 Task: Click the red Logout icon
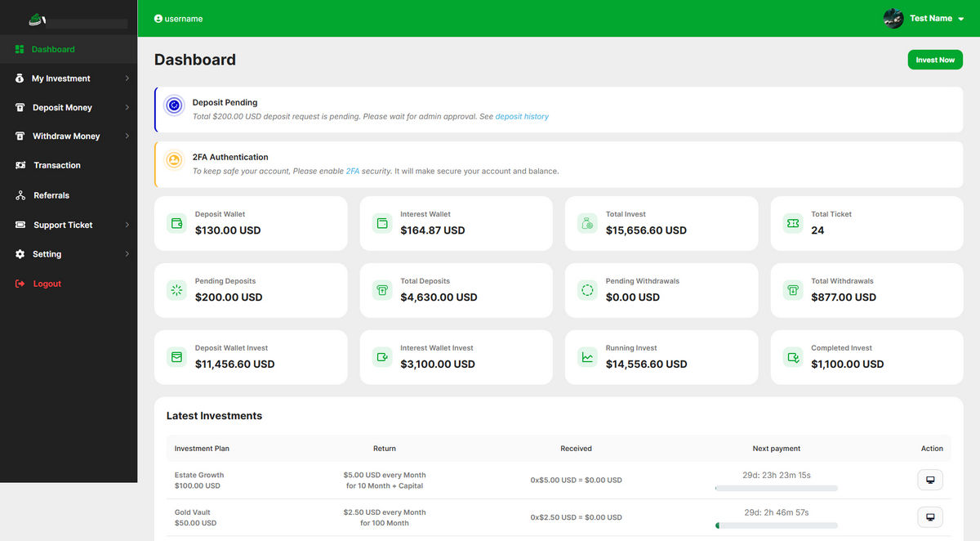[20, 284]
